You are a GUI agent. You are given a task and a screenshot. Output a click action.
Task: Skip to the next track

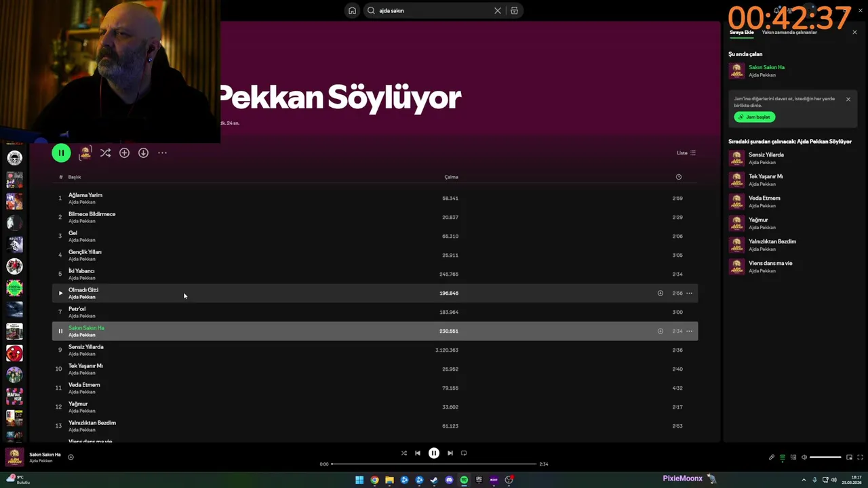point(450,453)
